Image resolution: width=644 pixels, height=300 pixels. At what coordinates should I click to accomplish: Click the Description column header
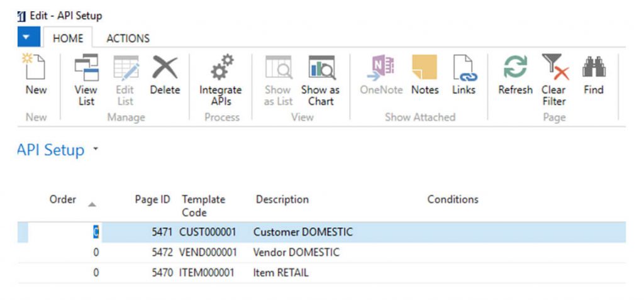click(x=282, y=200)
